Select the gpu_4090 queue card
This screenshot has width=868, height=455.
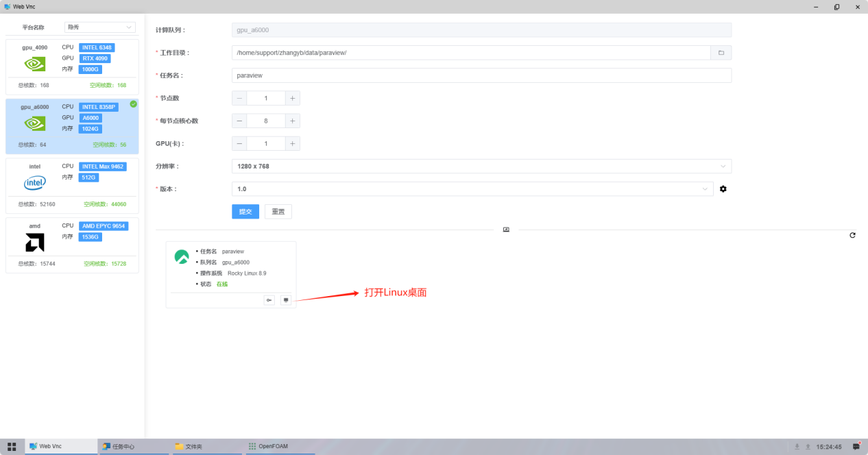tap(72, 66)
